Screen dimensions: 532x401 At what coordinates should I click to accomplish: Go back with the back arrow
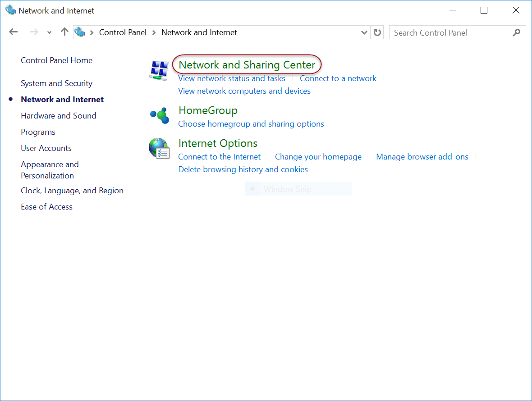tap(14, 32)
